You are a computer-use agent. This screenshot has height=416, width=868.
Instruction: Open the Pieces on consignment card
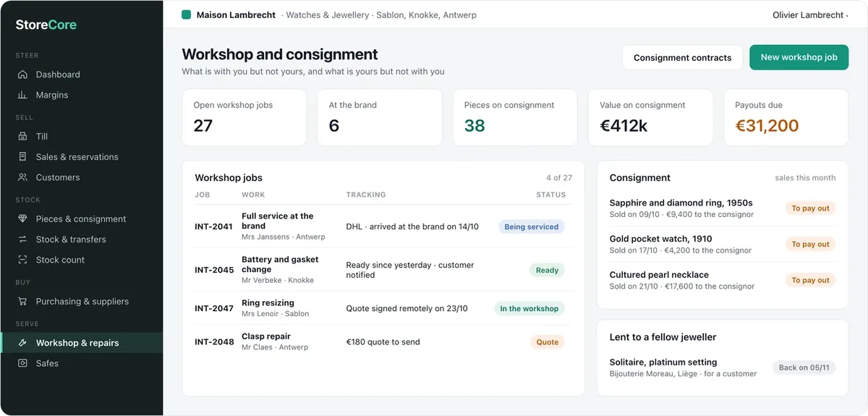[515, 117]
